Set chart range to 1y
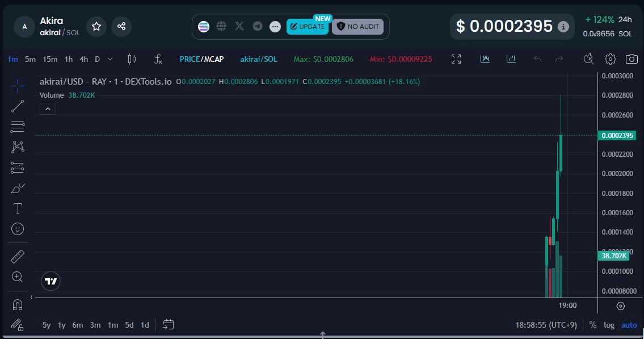The image size is (644, 339). [62, 325]
